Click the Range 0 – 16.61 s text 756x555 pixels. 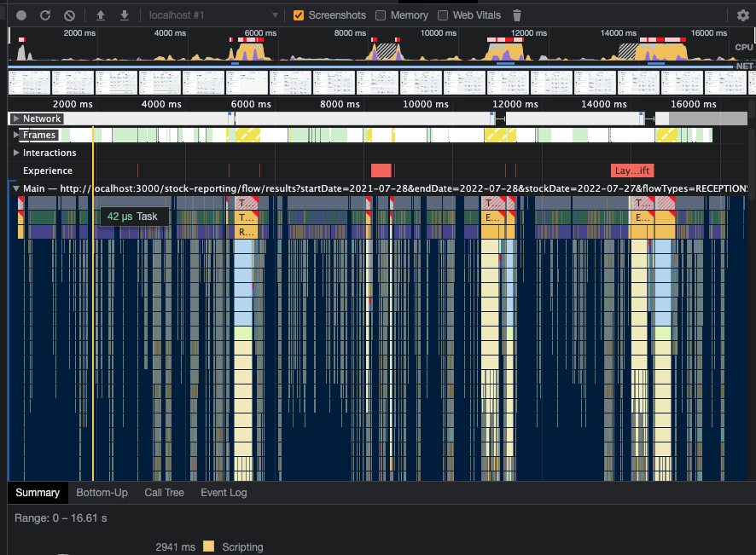[x=61, y=517]
